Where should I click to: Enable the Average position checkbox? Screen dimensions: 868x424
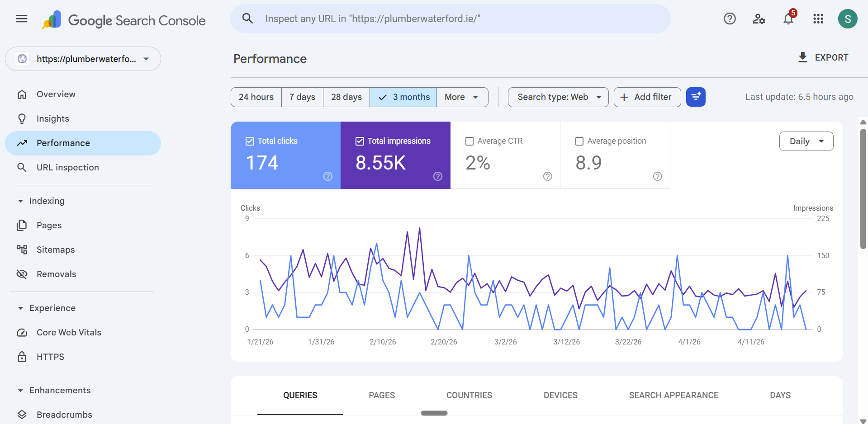(x=579, y=141)
